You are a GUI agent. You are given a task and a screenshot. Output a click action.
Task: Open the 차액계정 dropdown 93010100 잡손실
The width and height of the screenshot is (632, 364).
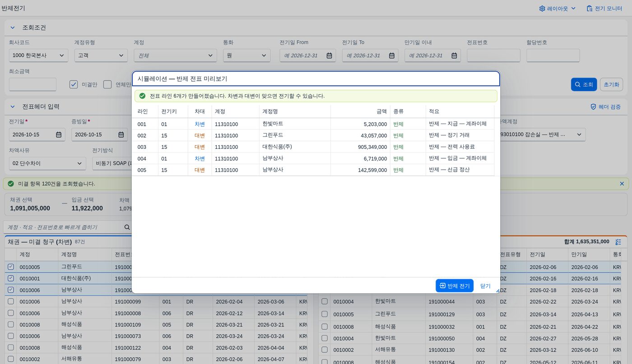pos(543,134)
